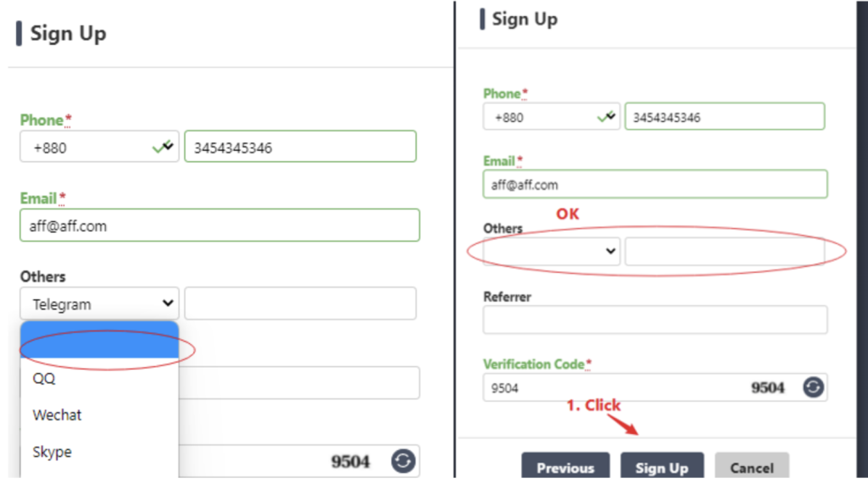Open the +880 country code dropdown in the right form
The image size is (868, 495).
(551, 117)
